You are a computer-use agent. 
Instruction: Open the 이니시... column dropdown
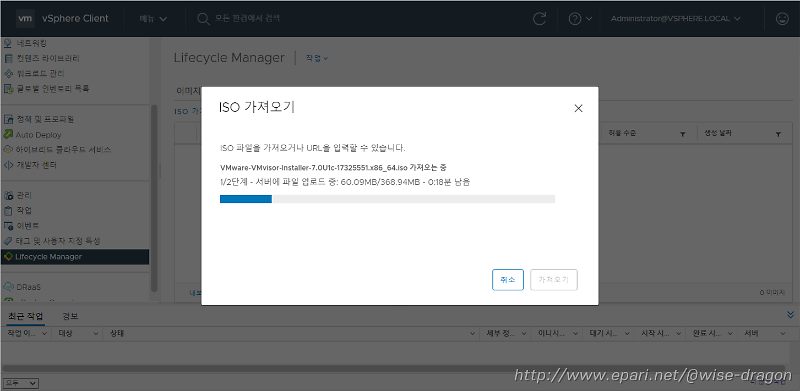(576, 333)
